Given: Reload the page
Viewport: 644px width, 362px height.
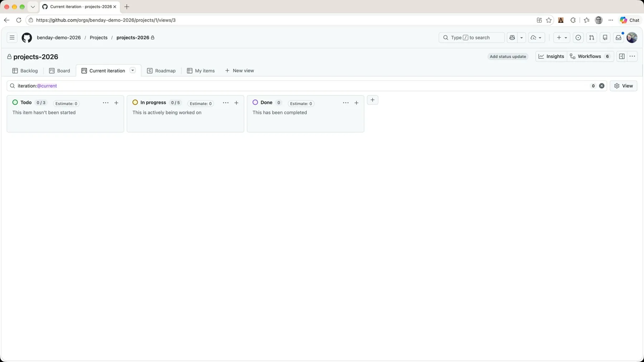Looking at the screenshot, I should click(x=19, y=20).
